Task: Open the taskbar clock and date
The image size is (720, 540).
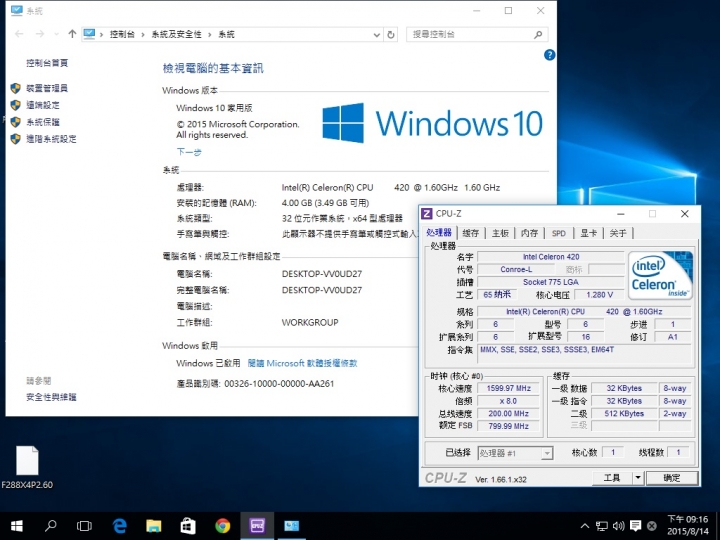Action: point(687,525)
